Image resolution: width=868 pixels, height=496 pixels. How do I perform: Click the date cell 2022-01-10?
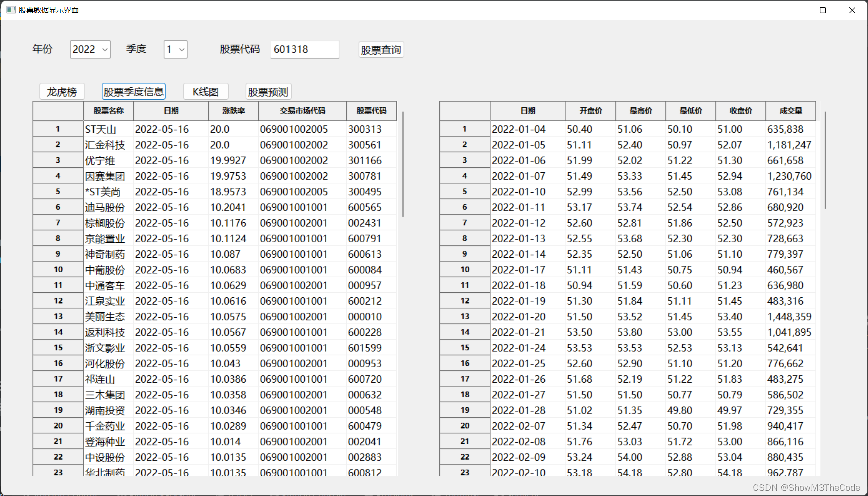click(x=528, y=192)
